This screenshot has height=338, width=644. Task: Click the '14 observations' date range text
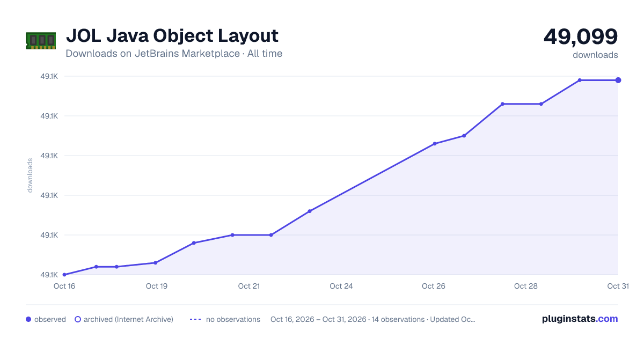(x=373, y=319)
